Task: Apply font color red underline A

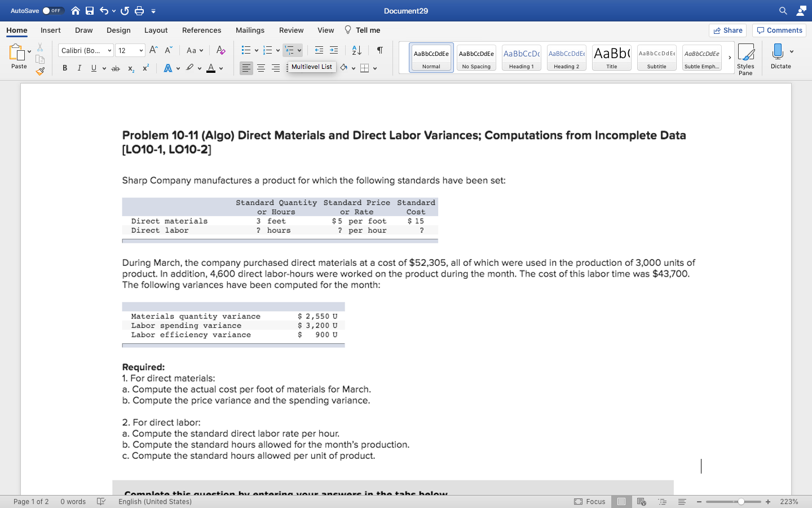Action: [211, 68]
